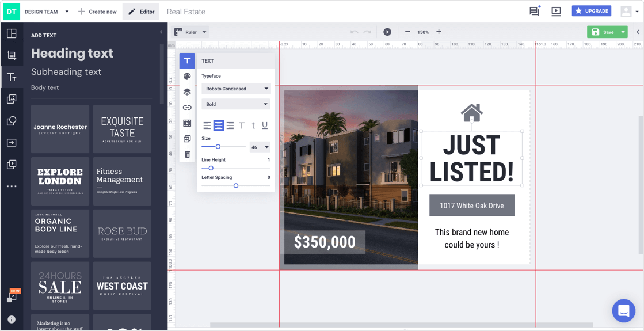The width and height of the screenshot is (644, 331).
Task: Select the $350,000 price text on canvas
Action: click(325, 242)
